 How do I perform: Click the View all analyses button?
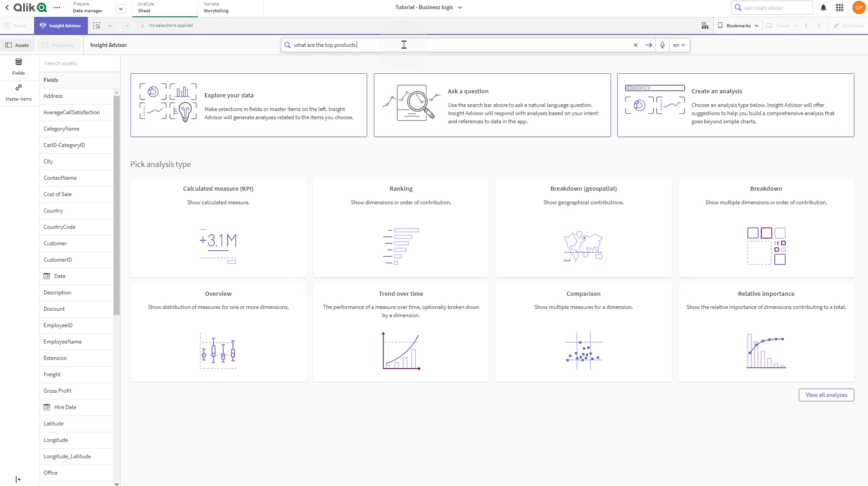coord(826,395)
